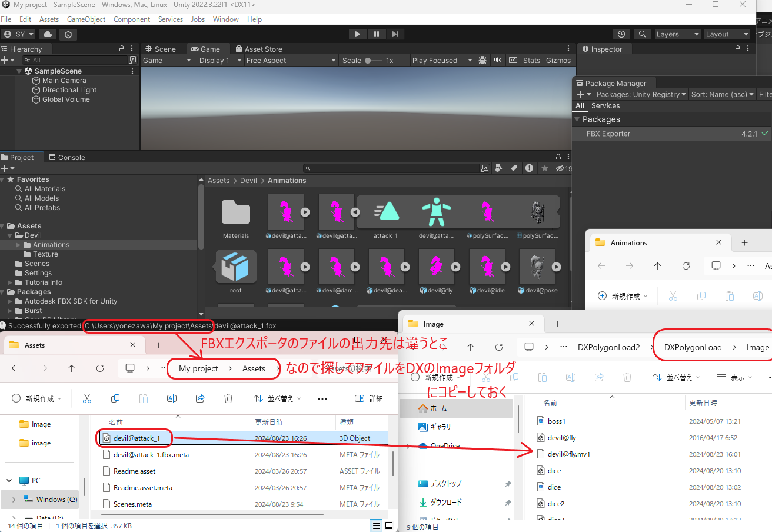772x532 pixels.
Task: Click the search by label tag icon
Action: (x=513, y=168)
